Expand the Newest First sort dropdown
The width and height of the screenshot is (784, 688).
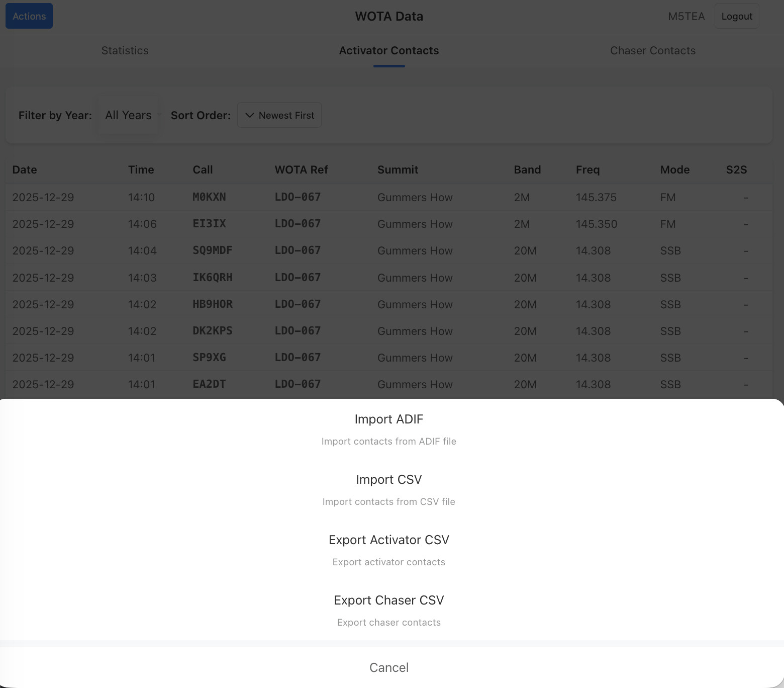279,115
